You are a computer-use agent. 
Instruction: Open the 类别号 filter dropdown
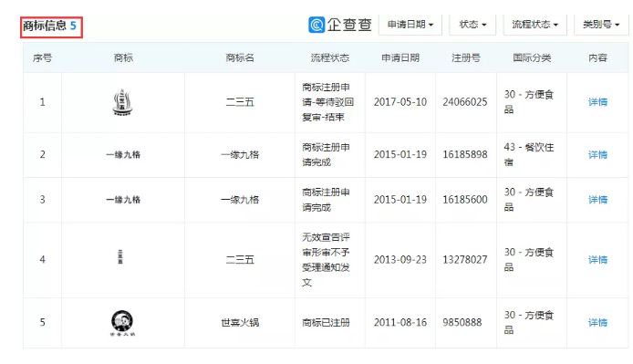[601, 25]
